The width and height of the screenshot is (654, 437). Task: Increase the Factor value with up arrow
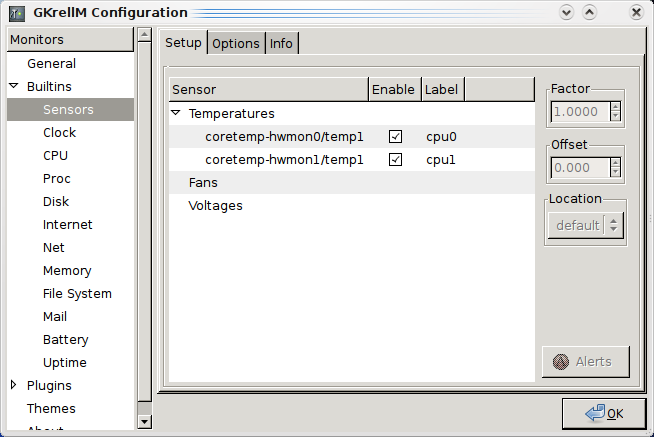[615, 107]
